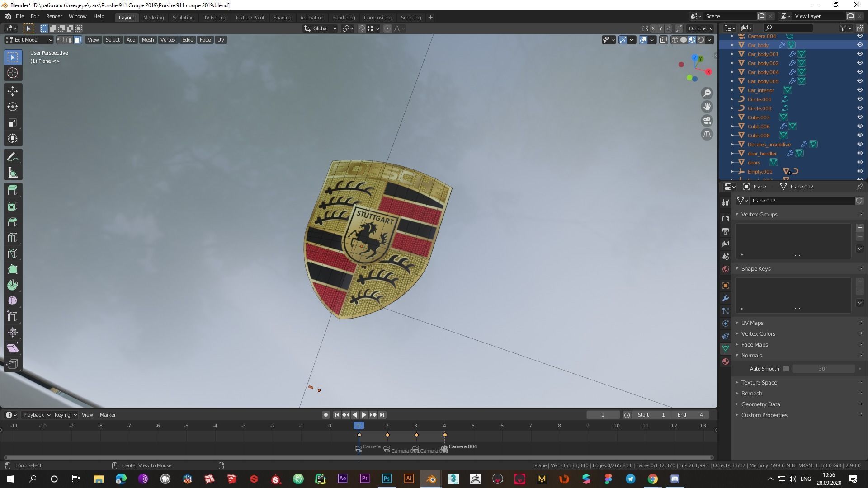Select the Measure tool
This screenshot has height=488, width=868.
click(x=13, y=173)
